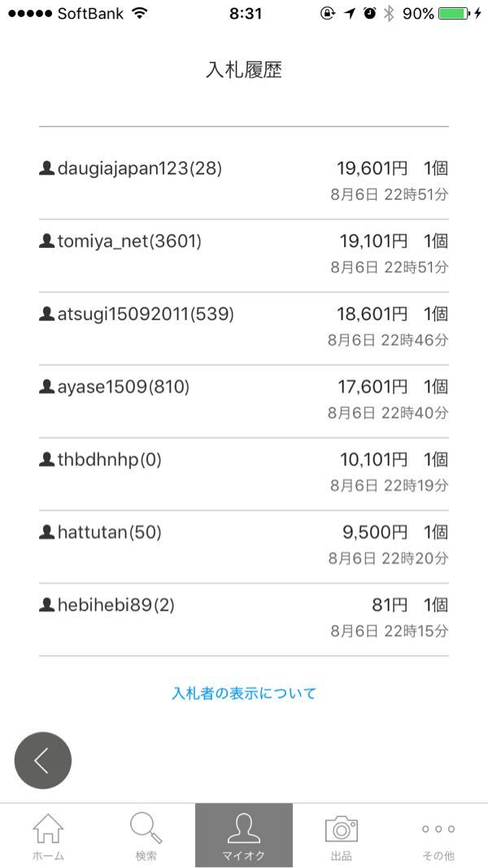Tap the 8:31 status bar clock
This screenshot has width=488, height=868.
click(245, 13)
